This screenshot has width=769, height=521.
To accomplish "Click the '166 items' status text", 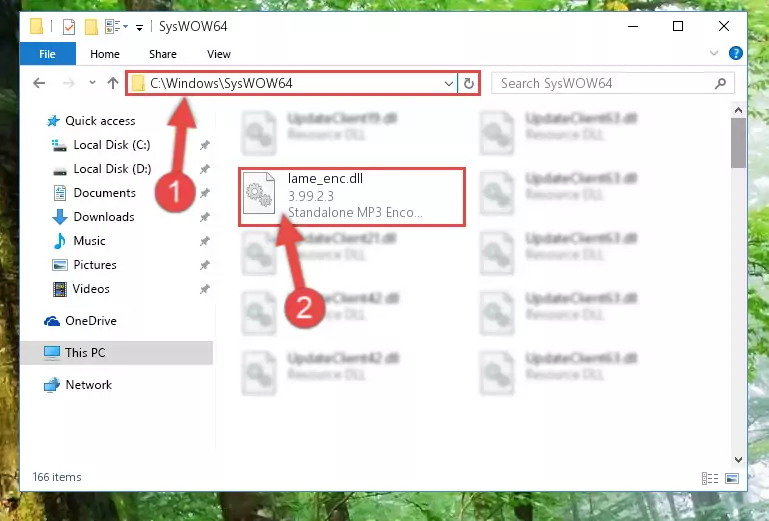I will [x=57, y=477].
